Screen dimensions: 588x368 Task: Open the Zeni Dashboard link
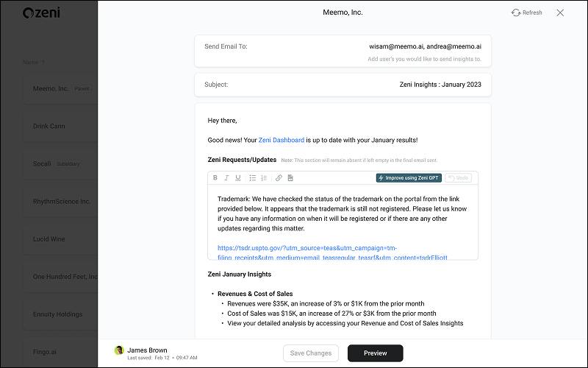point(281,140)
